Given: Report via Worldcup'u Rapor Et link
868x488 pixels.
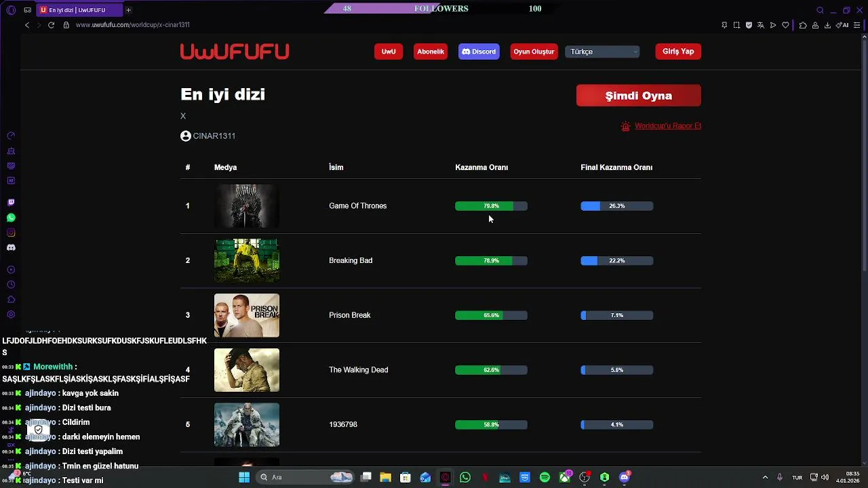Looking at the screenshot, I should [x=668, y=126].
